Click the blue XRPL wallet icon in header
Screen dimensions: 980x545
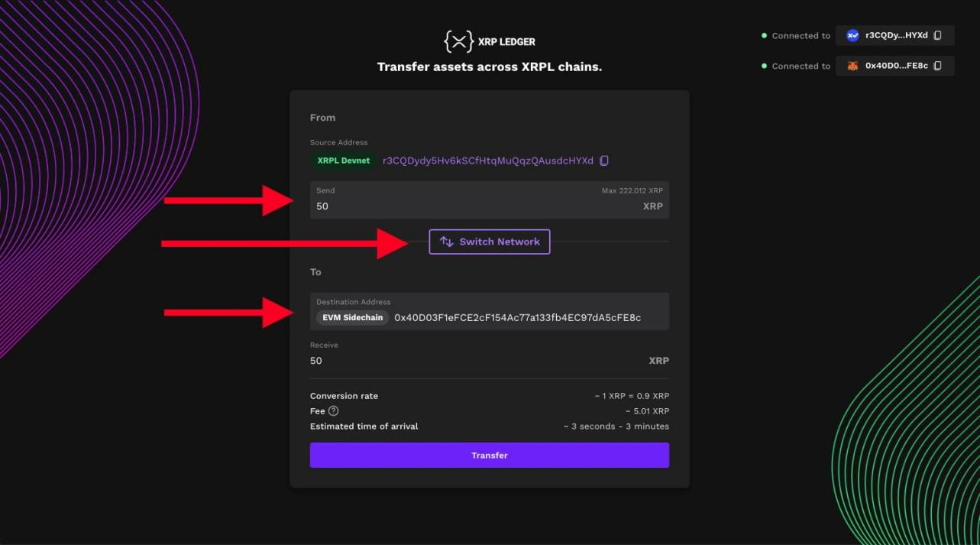click(x=852, y=36)
